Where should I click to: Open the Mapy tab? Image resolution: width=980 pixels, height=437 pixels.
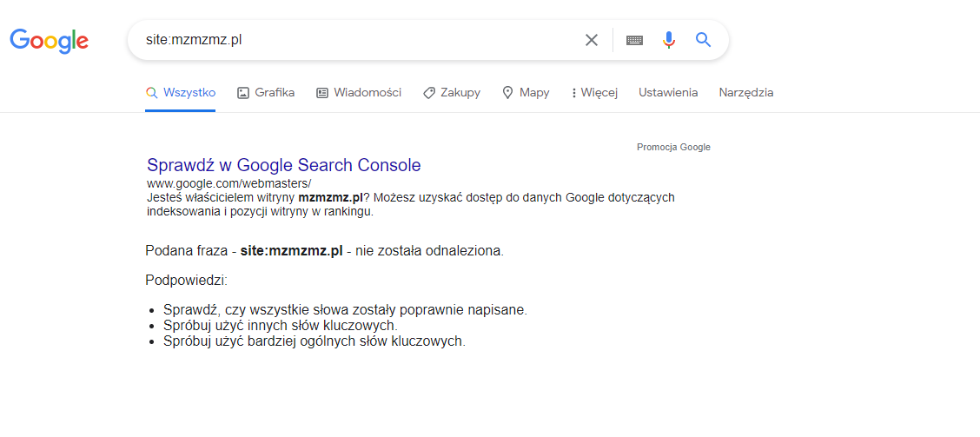pos(526,93)
